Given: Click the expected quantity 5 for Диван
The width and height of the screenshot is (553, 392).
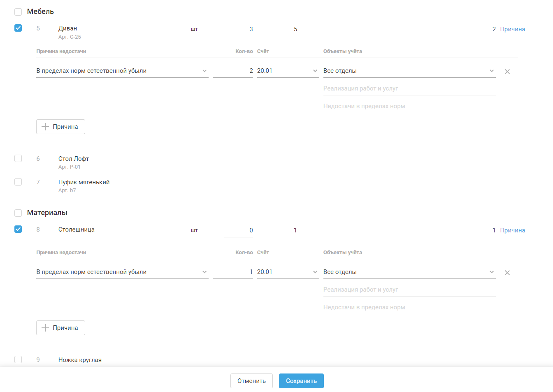Looking at the screenshot, I should (295, 29).
